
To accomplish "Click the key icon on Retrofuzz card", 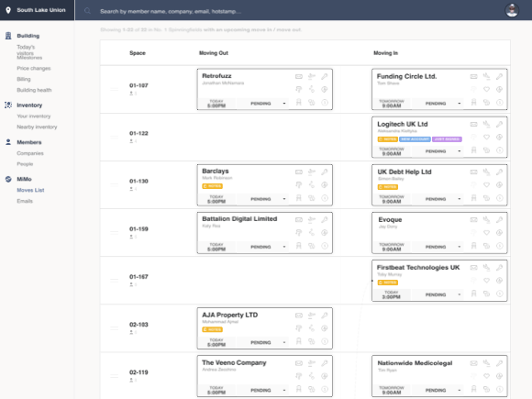I will tap(325, 77).
